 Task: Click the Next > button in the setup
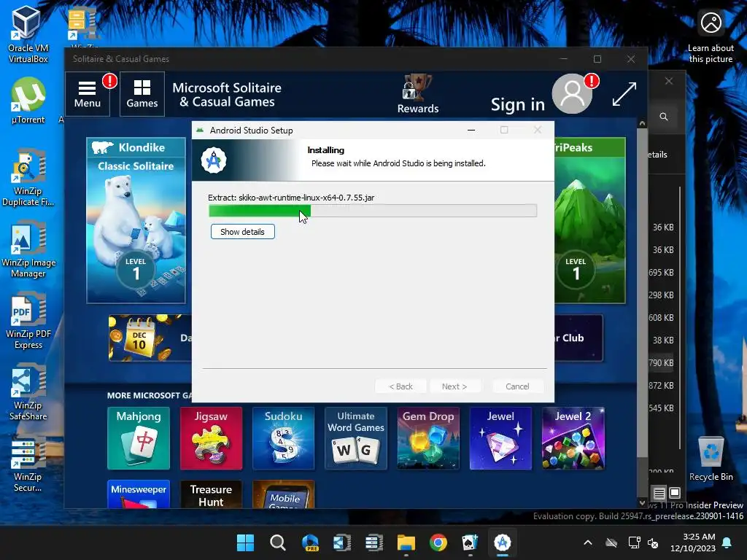(454, 386)
